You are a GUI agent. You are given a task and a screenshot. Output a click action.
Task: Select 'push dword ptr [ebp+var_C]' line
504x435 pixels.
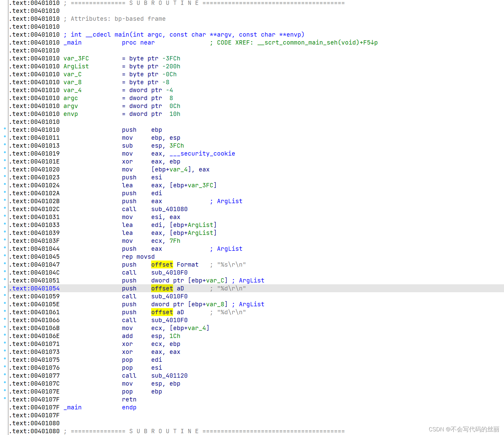pos(175,280)
